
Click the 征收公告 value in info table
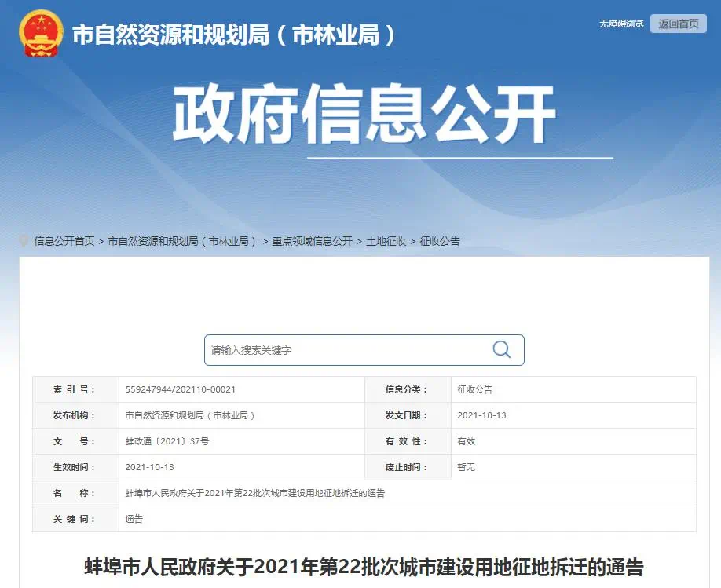point(474,389)
